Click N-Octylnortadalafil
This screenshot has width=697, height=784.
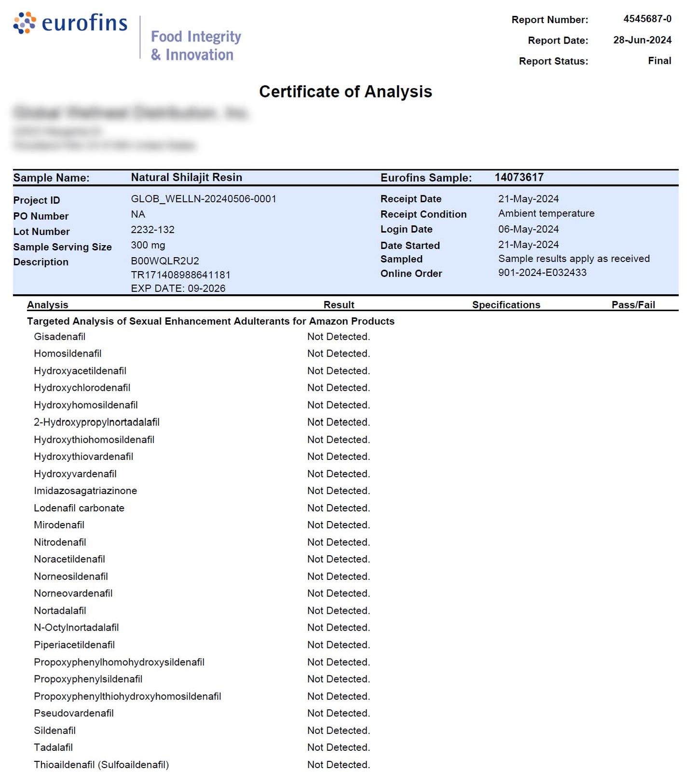pos(76,628)
